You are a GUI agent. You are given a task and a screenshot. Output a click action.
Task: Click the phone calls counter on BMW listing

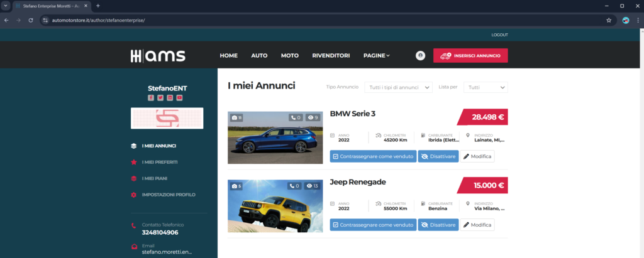point(296,118)
